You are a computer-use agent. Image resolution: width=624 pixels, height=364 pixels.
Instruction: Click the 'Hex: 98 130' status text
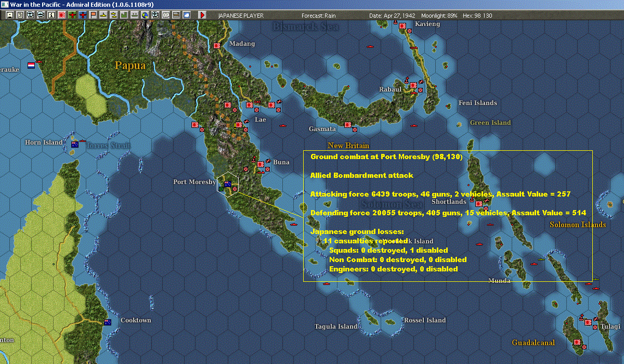click(476, 16)
